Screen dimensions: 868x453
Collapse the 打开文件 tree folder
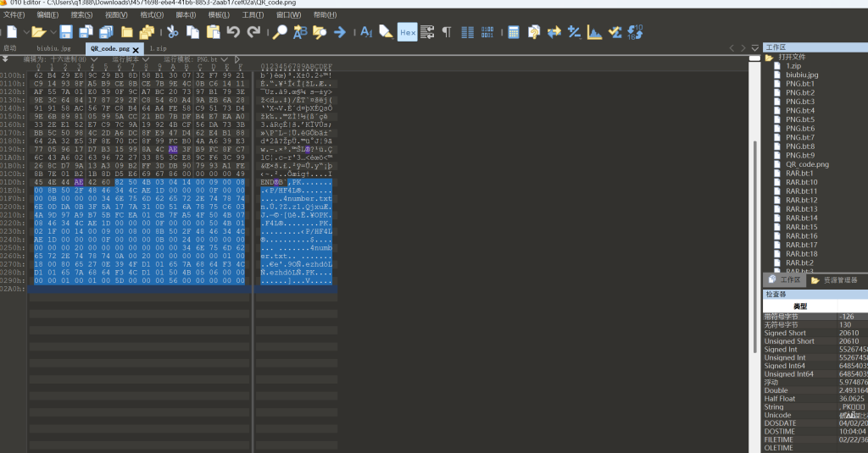[x=769, y=58]
